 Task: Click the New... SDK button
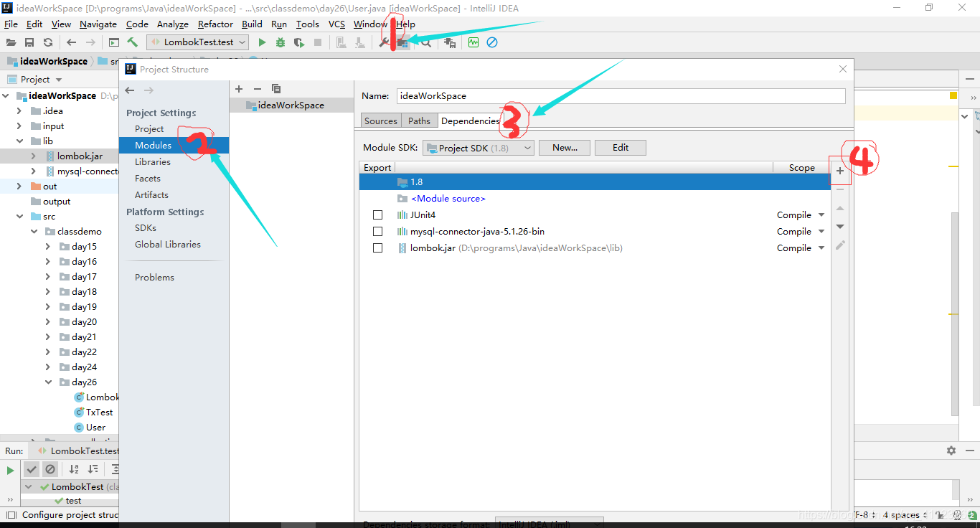coord(565,148)
